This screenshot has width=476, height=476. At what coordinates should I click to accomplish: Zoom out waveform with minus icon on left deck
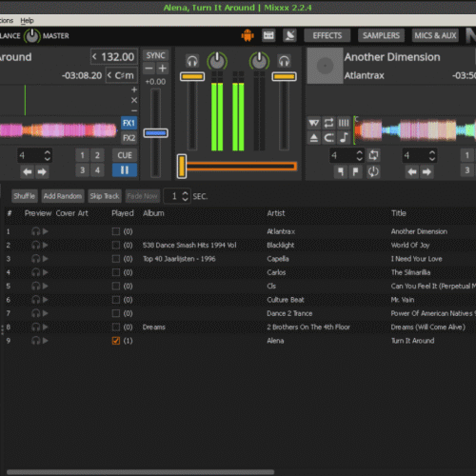tap(134, 110)
